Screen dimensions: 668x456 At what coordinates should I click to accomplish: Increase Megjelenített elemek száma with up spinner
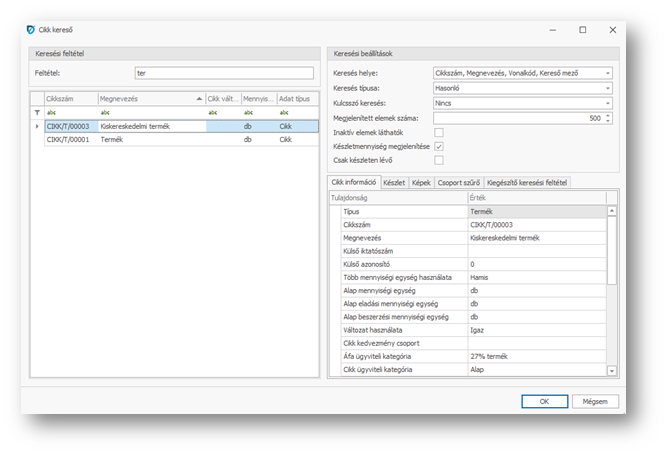pyautogui.click(x=609, y=114)
